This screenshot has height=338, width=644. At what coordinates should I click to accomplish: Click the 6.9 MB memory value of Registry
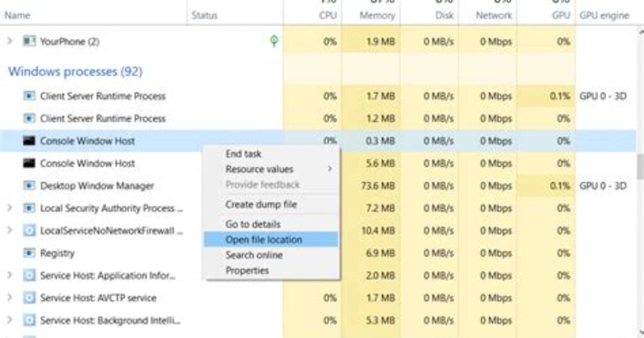[x=380, y=253]
